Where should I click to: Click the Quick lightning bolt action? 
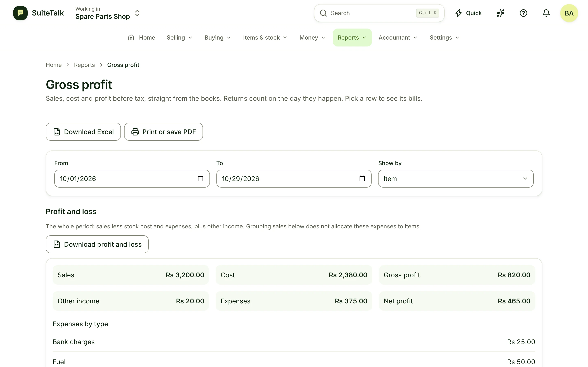tap(468, 13)
